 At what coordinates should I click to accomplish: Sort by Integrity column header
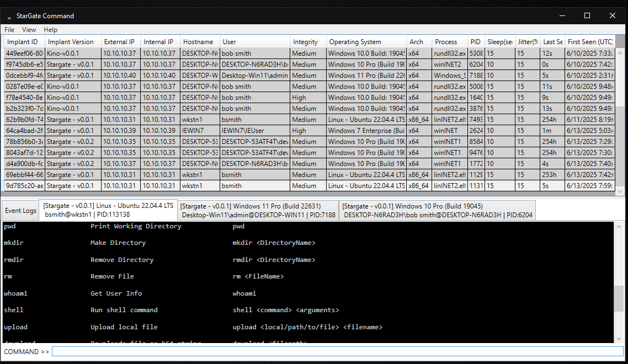pos(308,42)
